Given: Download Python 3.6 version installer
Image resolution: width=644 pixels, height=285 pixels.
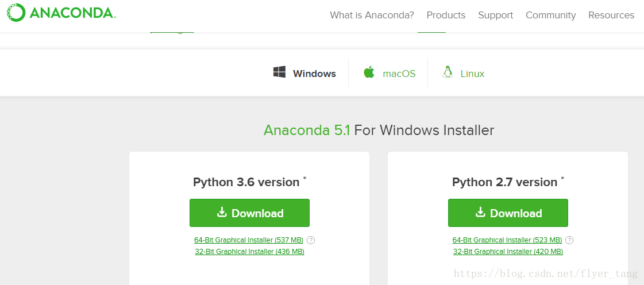Looking at the screenshot, I should click(249, 213).
